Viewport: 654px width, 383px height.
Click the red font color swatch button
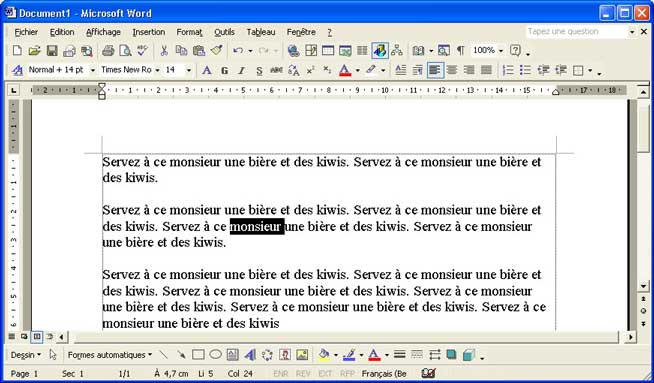pyautogui.click(x=345, y=71)
